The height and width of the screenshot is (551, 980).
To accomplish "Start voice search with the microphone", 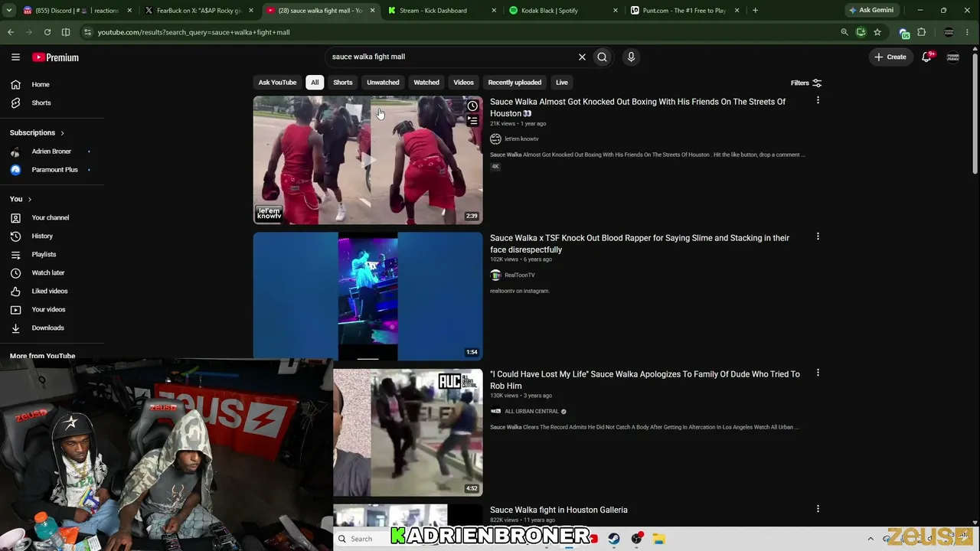I will (631, 57).
